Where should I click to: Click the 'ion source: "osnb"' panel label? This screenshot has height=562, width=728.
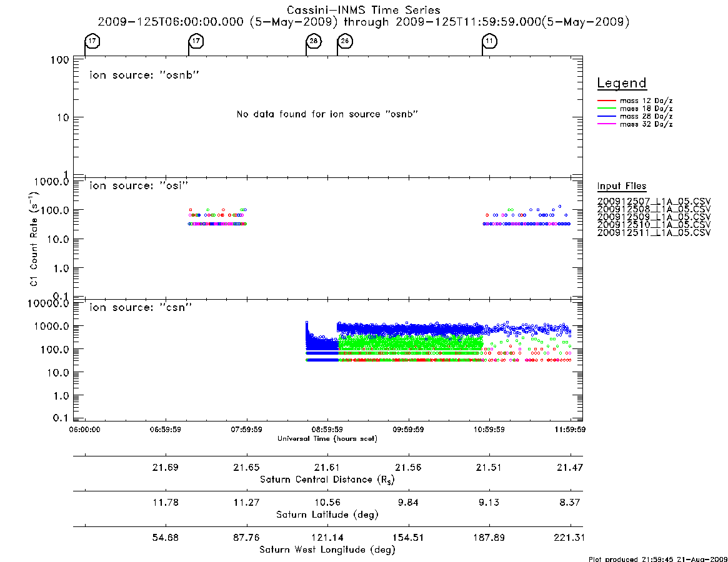144,75
